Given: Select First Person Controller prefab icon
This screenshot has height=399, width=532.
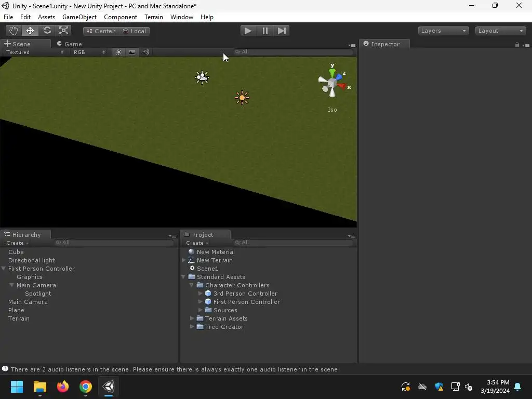Looking at the screenshot, I should point(208,302).
